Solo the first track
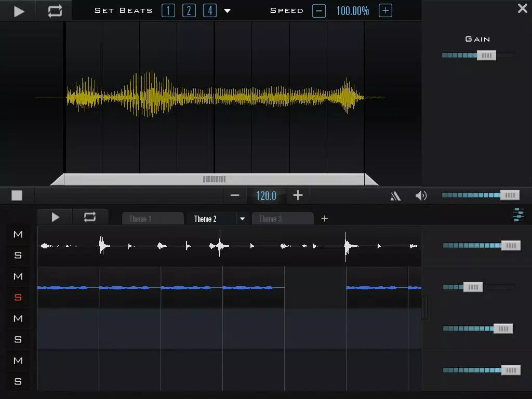Screen dimensions: 532x399 point(18,255)
